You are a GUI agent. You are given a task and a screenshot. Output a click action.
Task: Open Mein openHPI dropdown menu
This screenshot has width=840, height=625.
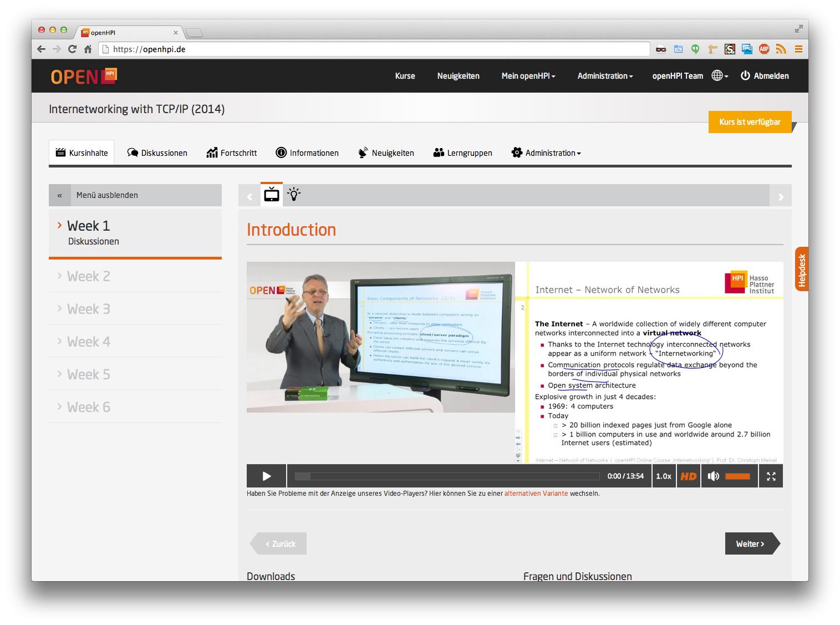(528, 76)
